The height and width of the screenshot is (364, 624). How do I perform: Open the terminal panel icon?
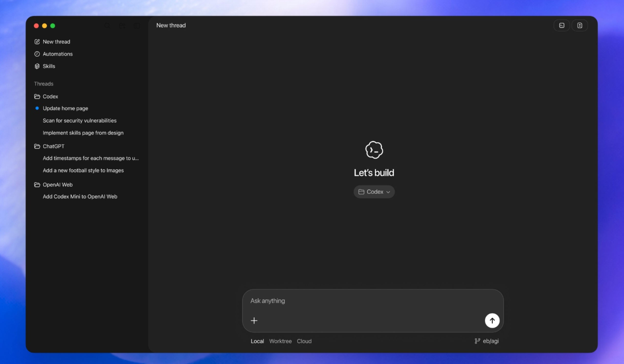click(x=562, y=25)
